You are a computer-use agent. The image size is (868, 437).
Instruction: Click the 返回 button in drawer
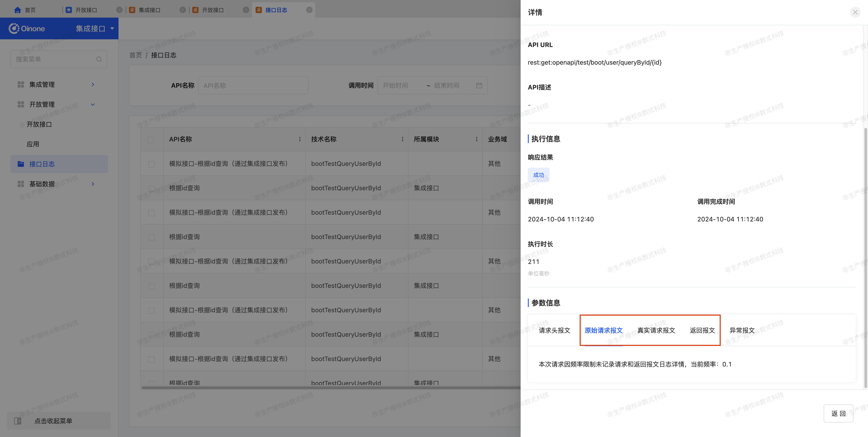click(838, 414)
